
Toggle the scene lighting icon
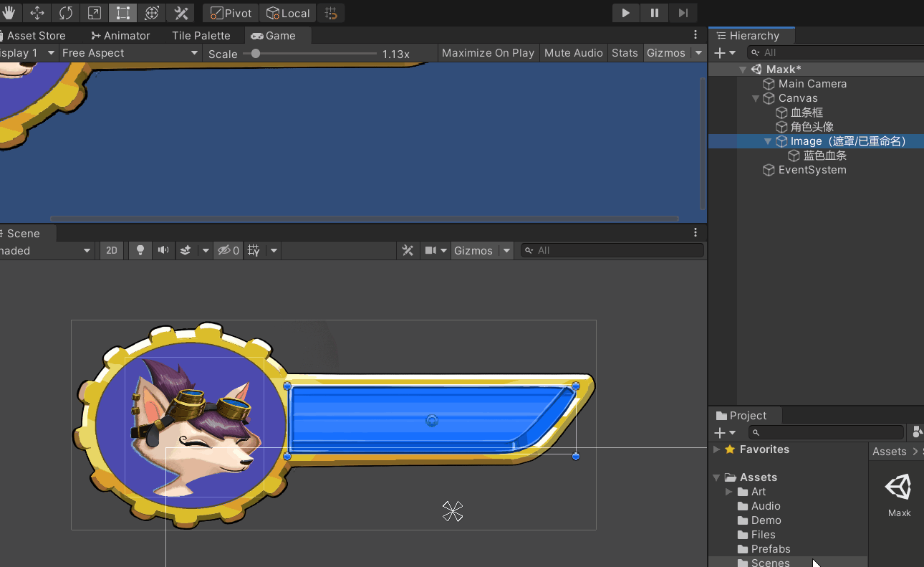[x=140, y=250]
